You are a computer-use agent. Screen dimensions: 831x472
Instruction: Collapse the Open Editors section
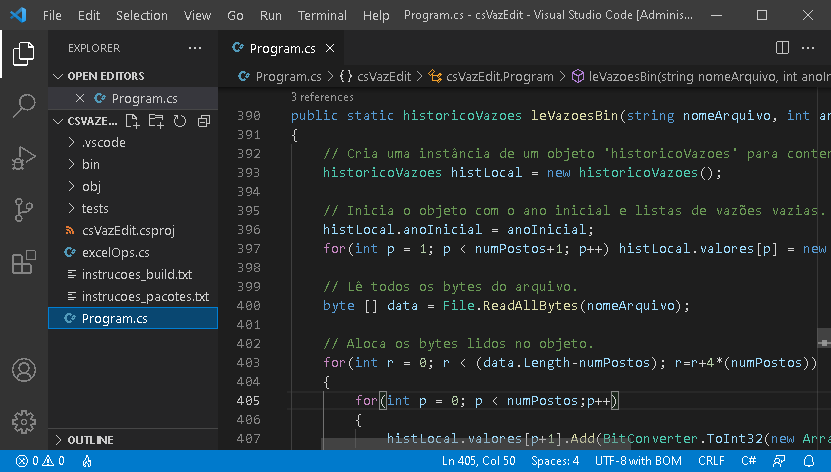(58, 76)
